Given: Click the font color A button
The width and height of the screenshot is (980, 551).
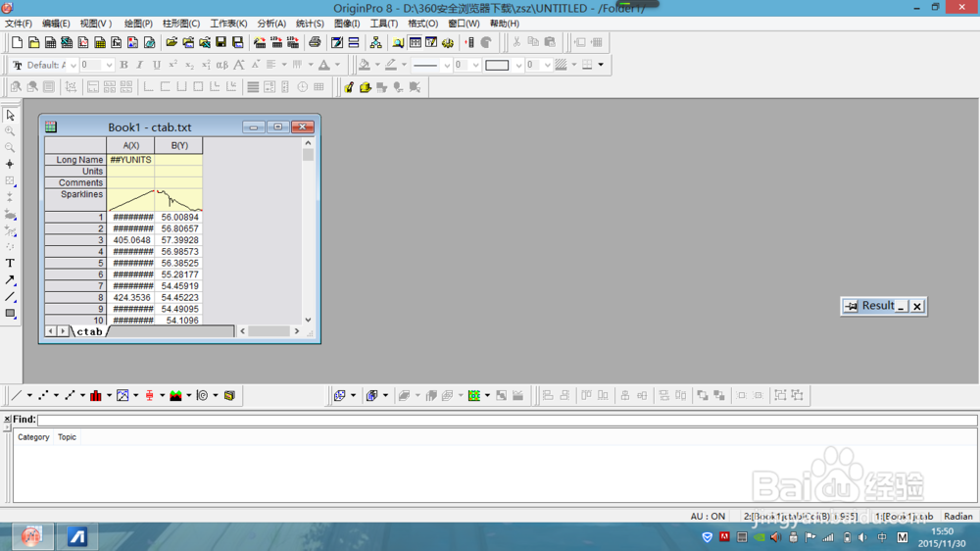Looking at the screenshot, I should coord(323,65).
